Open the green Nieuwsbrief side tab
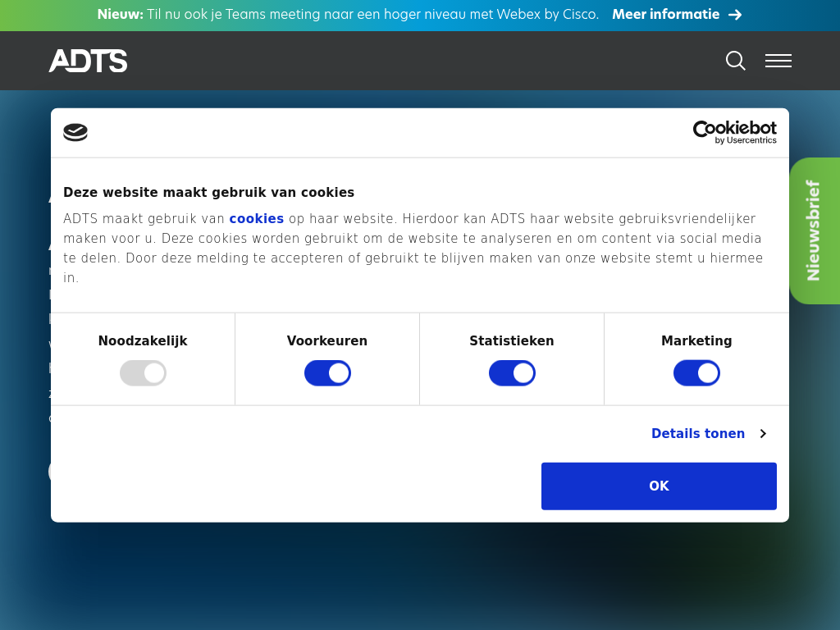The image size is (840, 630). (x=814, y=231)
